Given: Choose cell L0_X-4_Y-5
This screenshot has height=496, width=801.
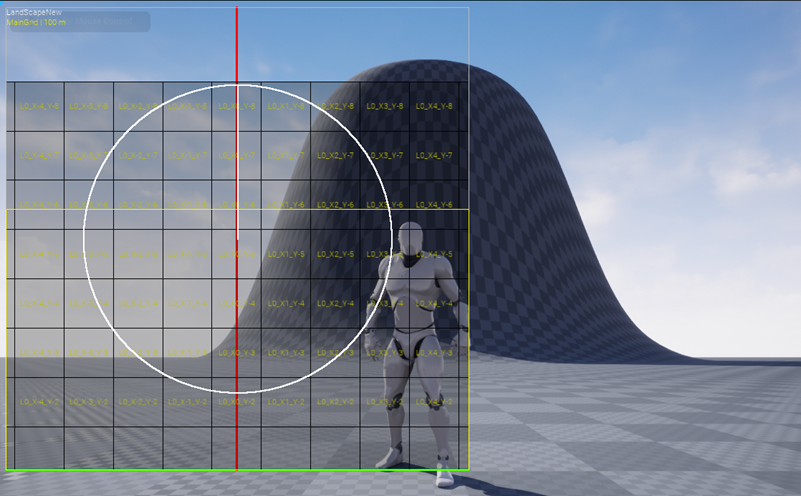Looking at the screenshot, I should coord(39,254).
